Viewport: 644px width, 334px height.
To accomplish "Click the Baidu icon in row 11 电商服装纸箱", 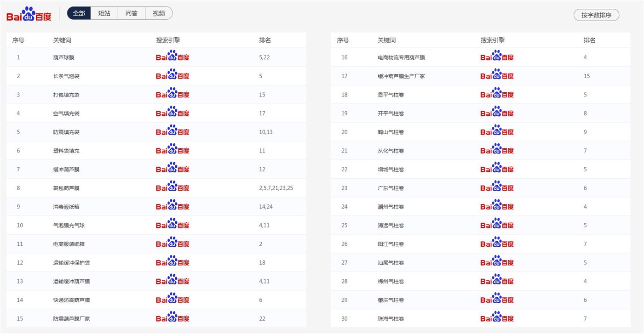I will [172, 243].
